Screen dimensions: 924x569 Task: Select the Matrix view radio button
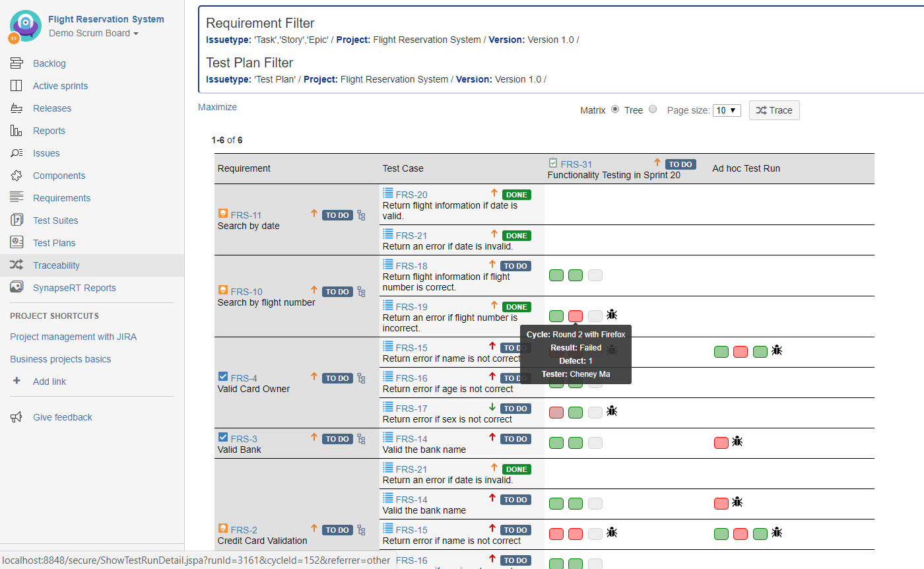click(x=615, y=110)
